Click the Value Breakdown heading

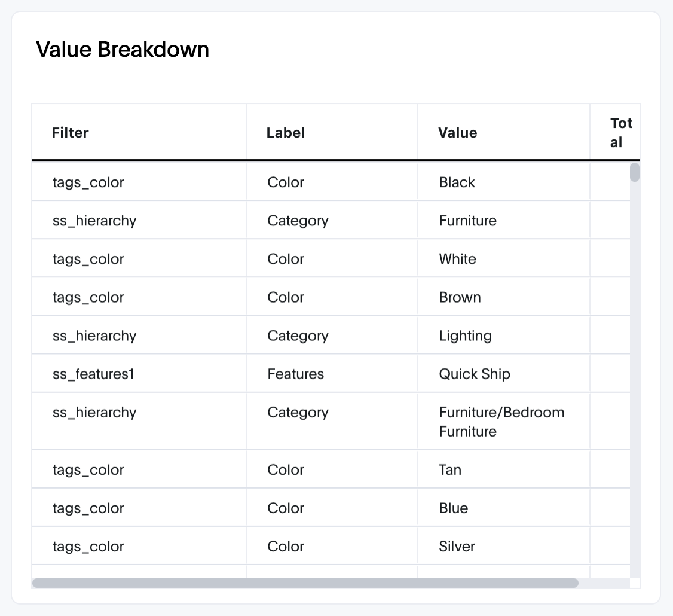[x=123, y=50]
